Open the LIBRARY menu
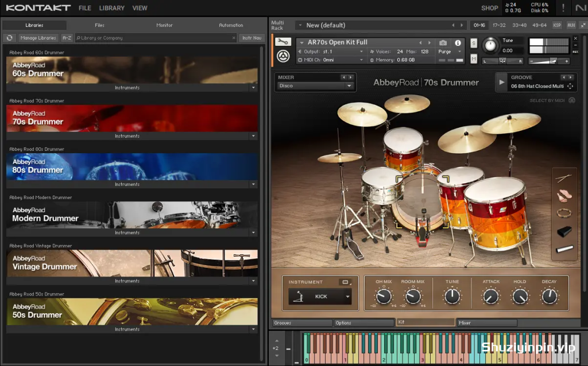588x366 pixels. (112, 8)
